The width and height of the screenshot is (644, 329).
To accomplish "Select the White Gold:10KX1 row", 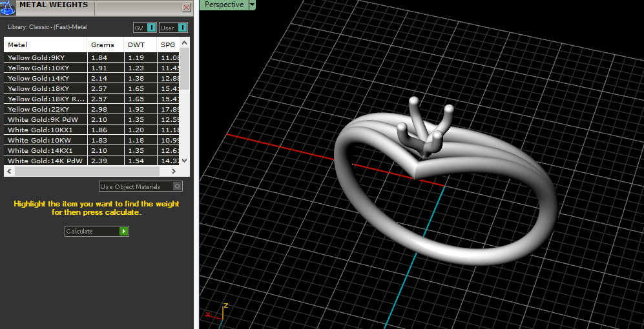I will (x=92, y=130).
